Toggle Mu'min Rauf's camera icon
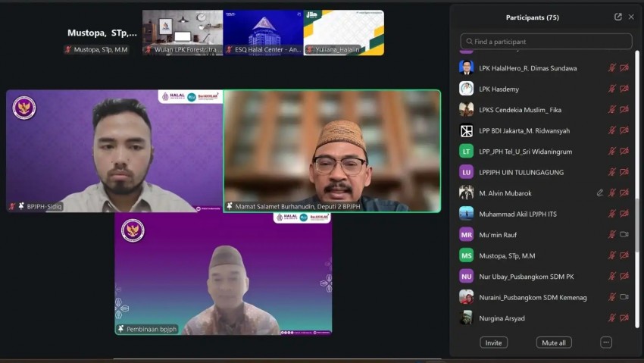Image resolution: width=644 pixels, height=363 pixels. coord(624,235)
